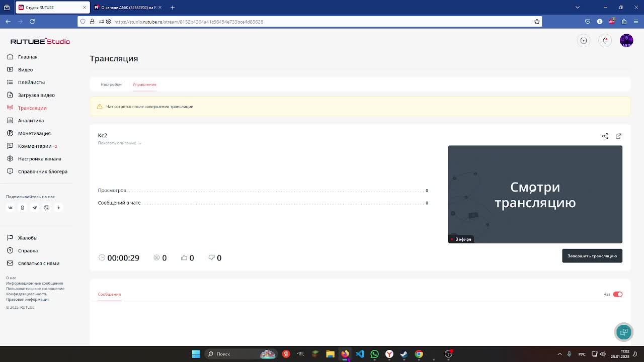644x362 pixels.
Task: Open the Pocket save icon
Action: [x=588, y=22]
